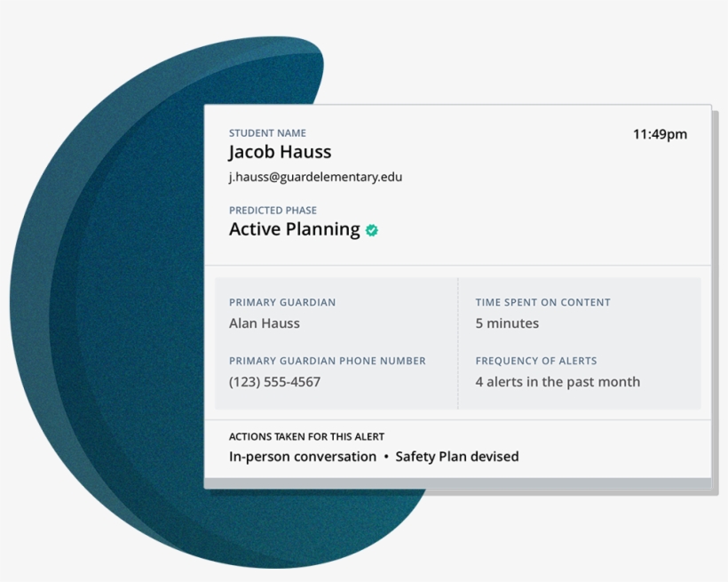Click the Primary Guardian label
Viewport: 728px width, 582px height.
coord(282,302)
